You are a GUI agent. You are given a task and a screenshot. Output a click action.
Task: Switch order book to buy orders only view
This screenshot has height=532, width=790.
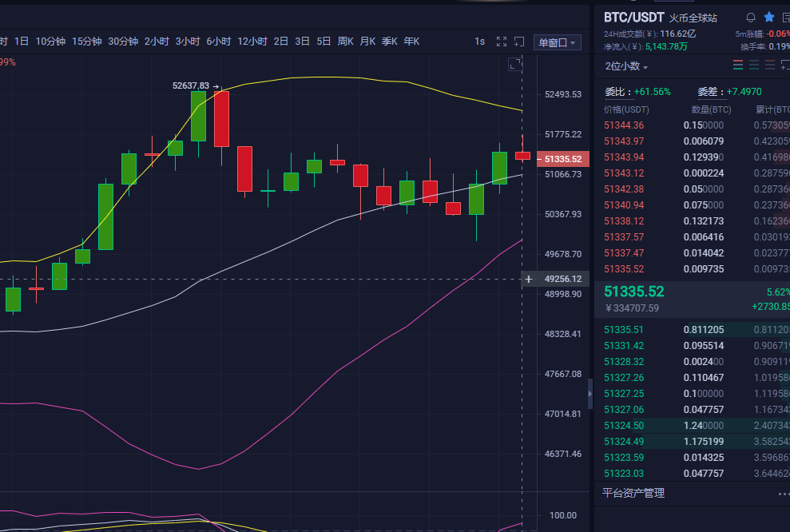point(754,65)
